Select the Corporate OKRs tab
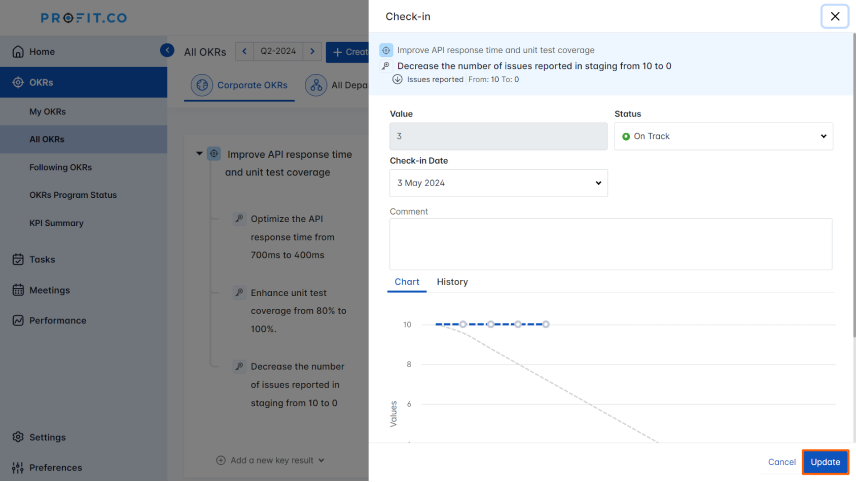 coord(239,85)
